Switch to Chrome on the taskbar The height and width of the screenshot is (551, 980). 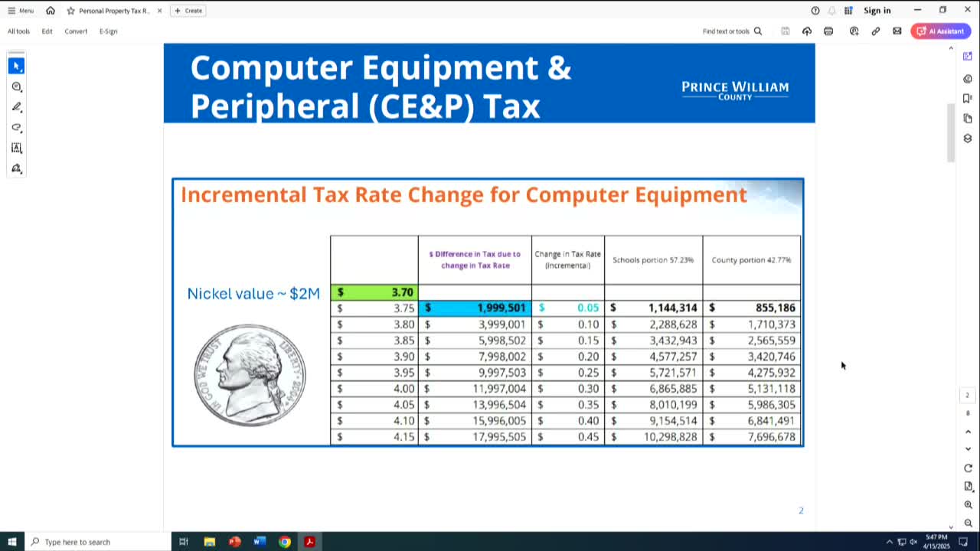(x=285, y=542)
